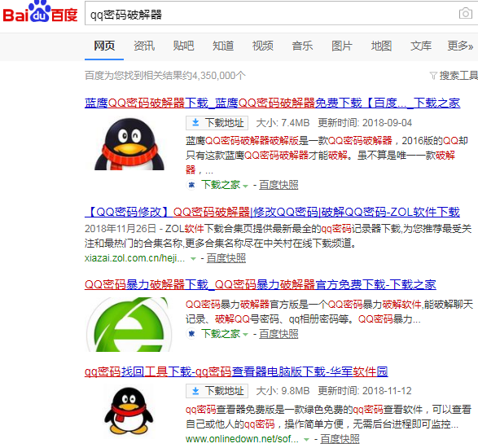This screenshot has height=448, width=478.
Task: Click QQ penguin thumbnail of first result
Action: [x=129, y=143]
